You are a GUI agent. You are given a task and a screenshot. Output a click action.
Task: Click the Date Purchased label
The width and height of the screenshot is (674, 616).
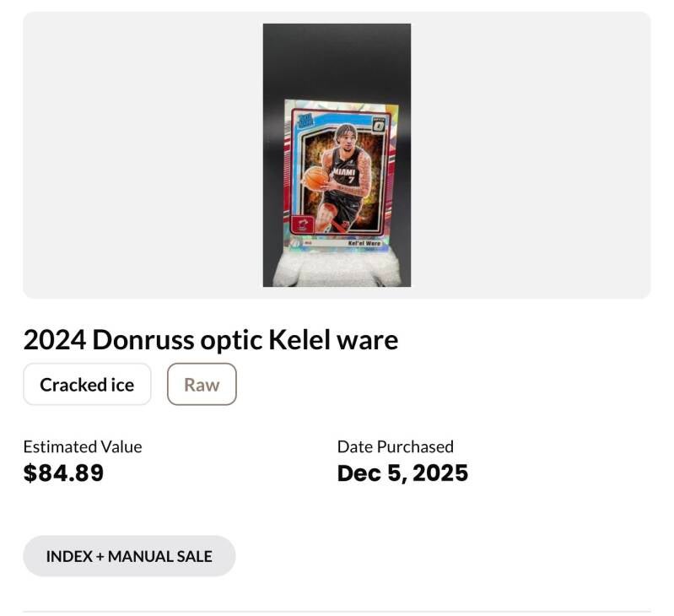[x=395, y=446]
